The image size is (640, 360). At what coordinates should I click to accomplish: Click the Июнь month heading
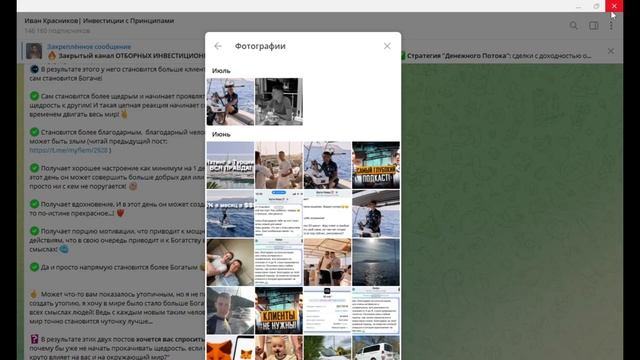[x=221, y=134]
